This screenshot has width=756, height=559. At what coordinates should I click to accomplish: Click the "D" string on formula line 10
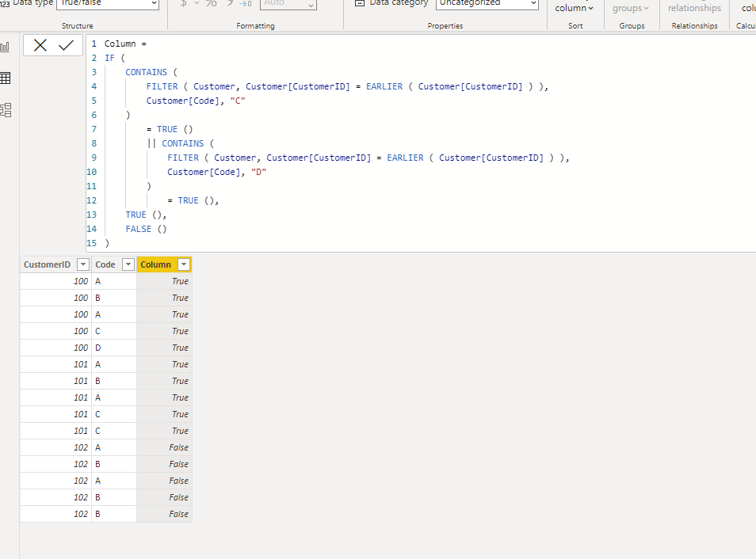coord(259,172)
